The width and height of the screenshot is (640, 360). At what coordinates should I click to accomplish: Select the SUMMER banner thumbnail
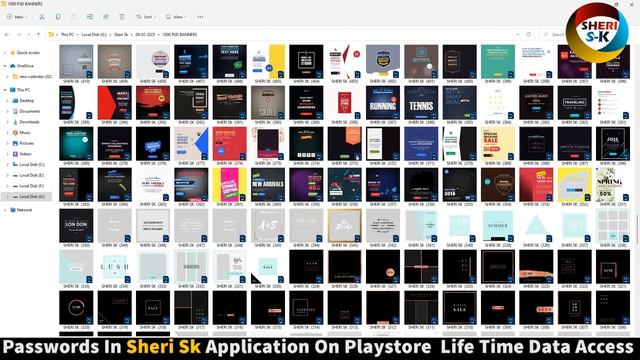tap(498, 226)
